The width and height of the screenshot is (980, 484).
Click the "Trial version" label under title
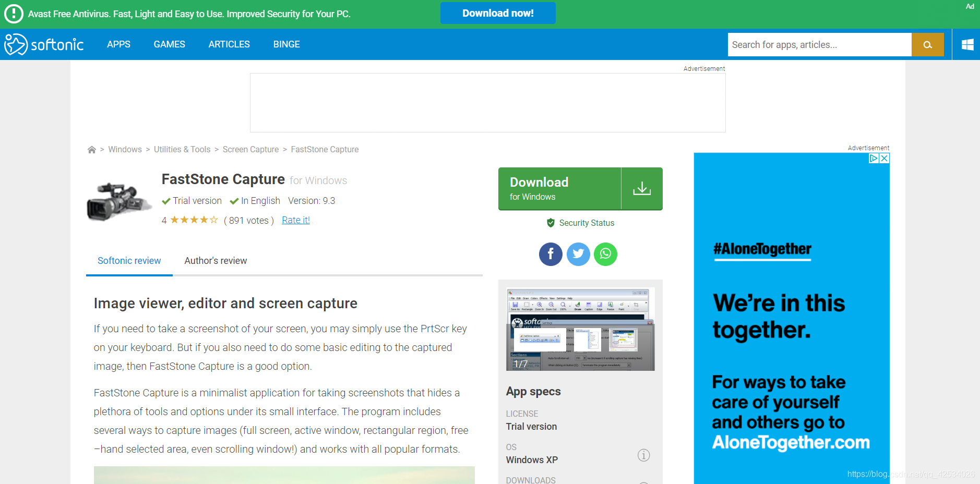[x=197, y=201]
